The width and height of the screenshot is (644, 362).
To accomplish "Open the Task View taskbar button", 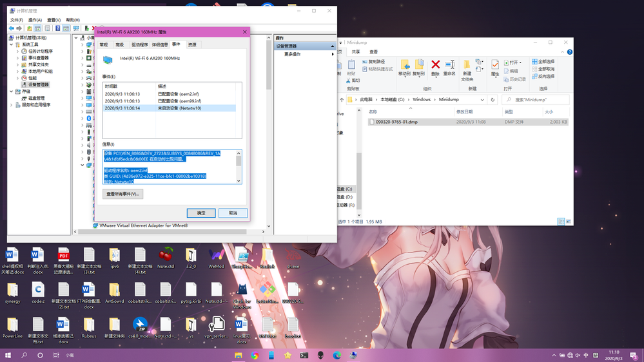I will 56,356.
